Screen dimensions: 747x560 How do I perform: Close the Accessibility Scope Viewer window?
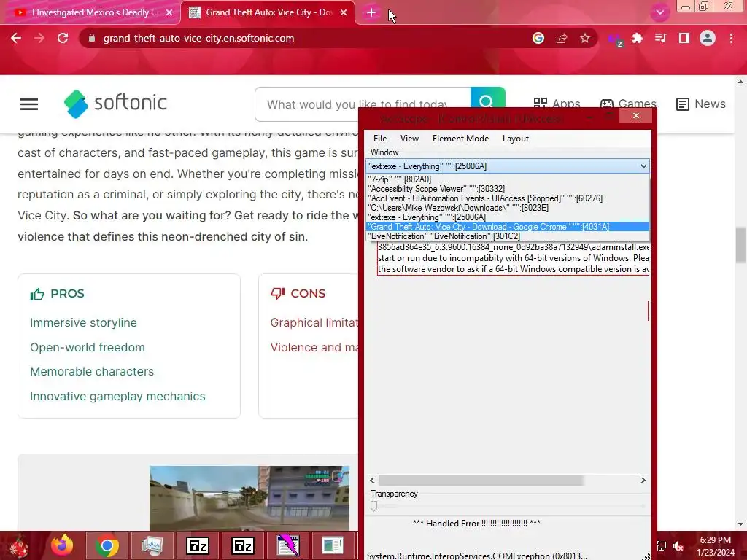coord(636,116)
